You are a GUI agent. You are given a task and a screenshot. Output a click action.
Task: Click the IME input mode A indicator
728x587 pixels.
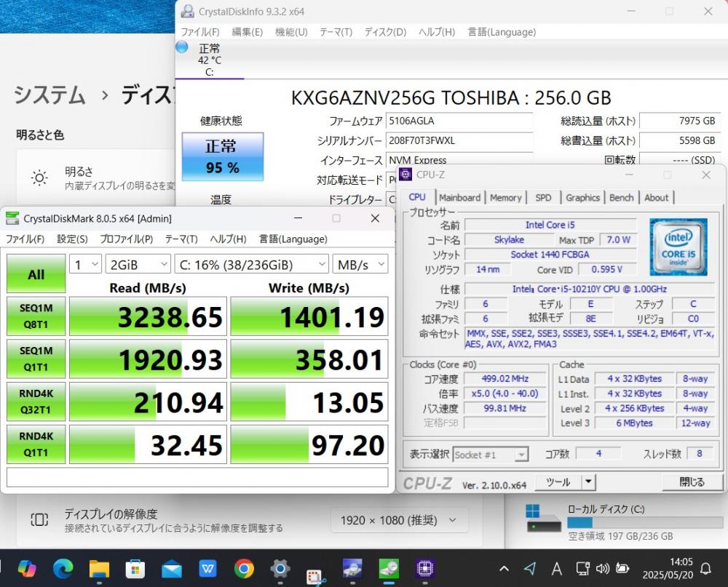[557, 568]
